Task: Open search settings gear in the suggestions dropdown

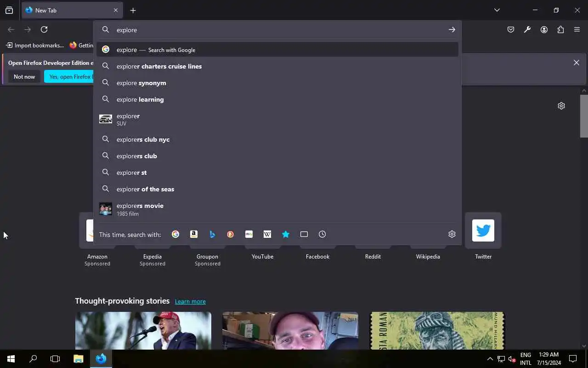Action: 452,234
